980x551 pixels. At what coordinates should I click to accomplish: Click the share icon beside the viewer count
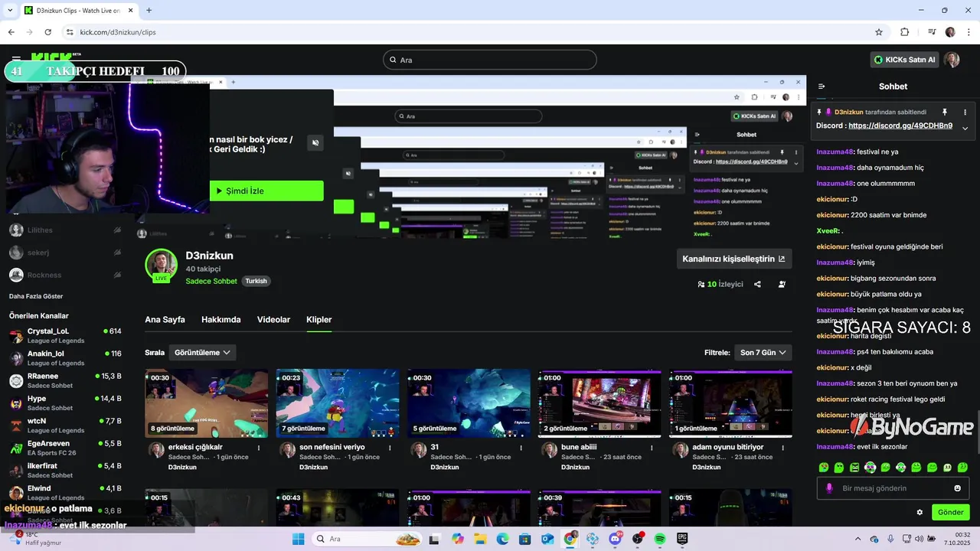coord(757,284)
